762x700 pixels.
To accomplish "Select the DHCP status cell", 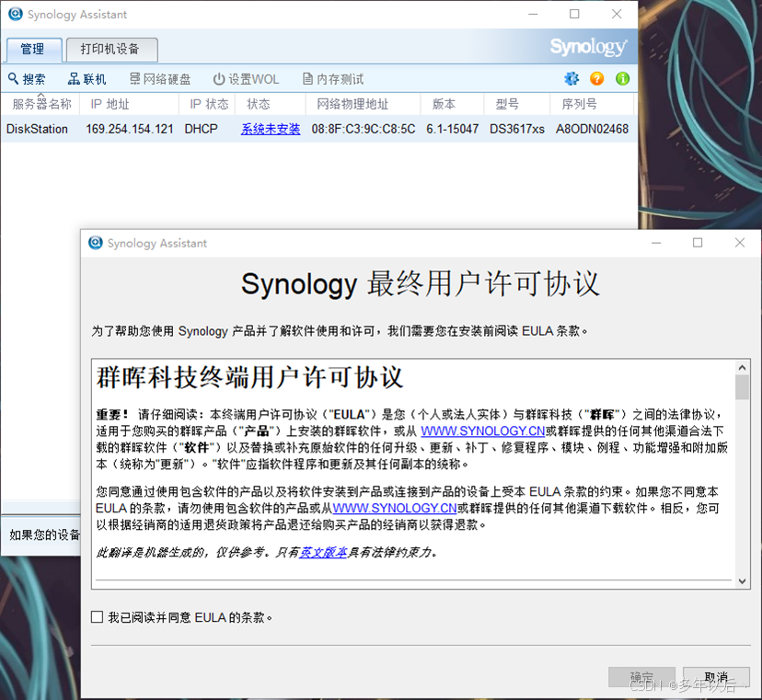I will pyautogui.click(x=201, y=129).
